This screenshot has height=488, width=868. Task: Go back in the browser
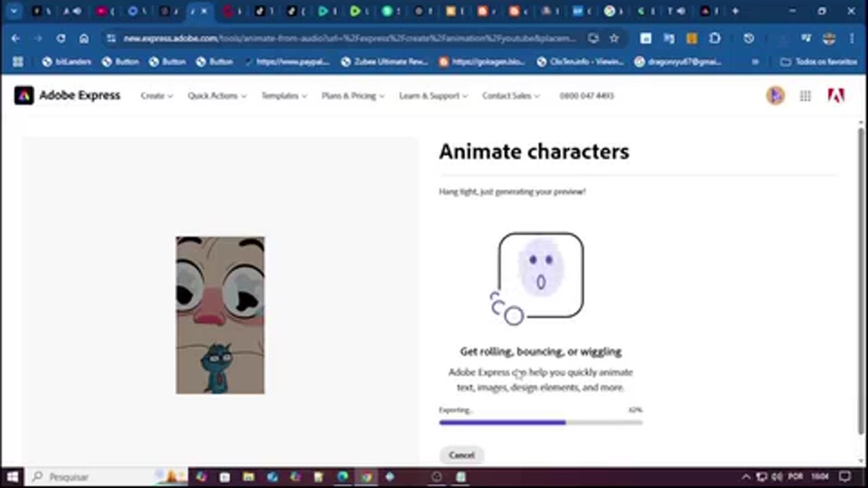click(16, 39)
